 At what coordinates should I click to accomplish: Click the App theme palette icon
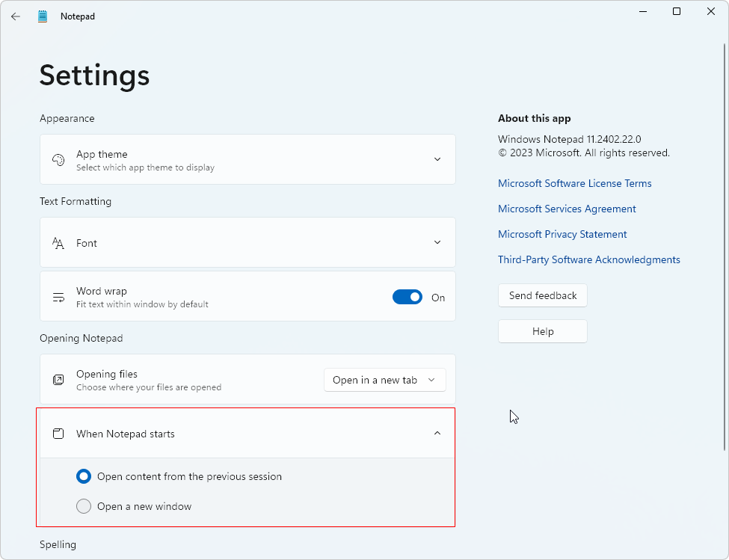coord(58,160)
